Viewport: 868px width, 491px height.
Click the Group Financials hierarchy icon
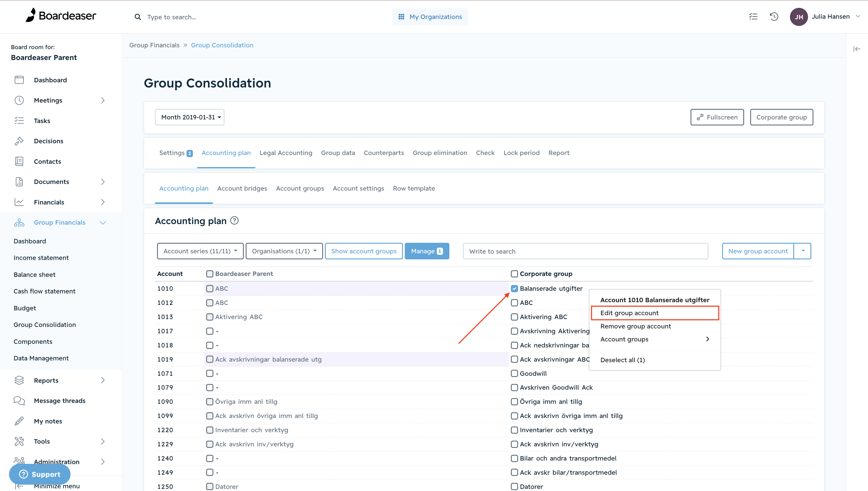point(19,223)
